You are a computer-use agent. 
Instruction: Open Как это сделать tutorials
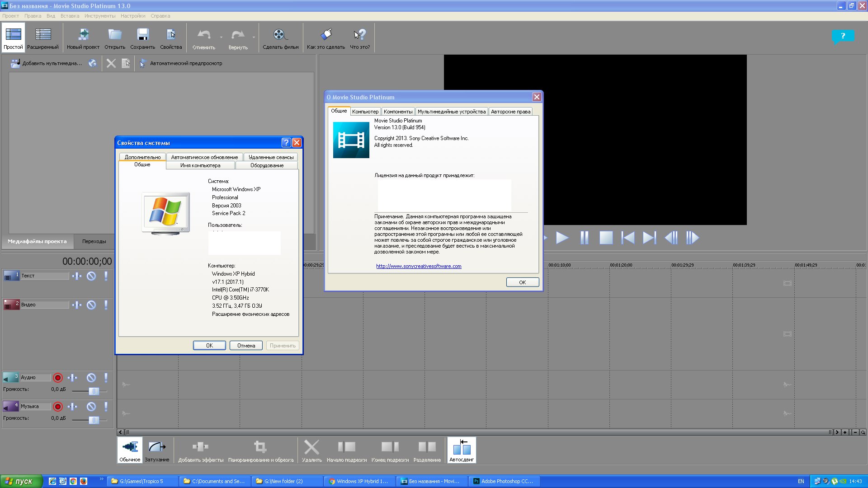click(x=325, y=38)
